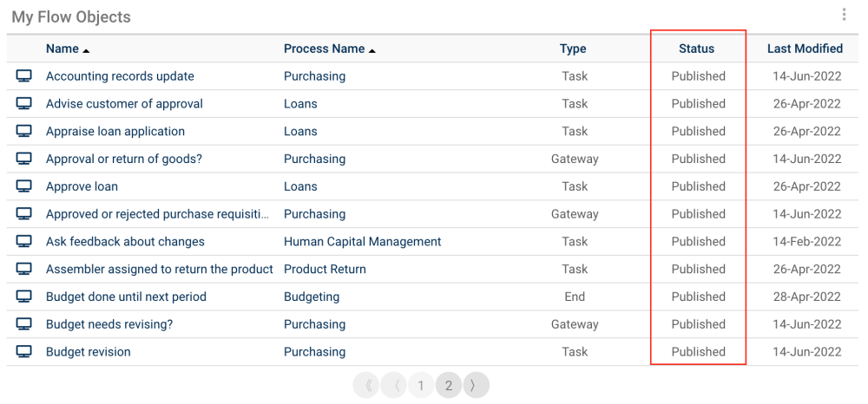Select page 2 in pagination
Screen dimensions: 868x404
(448, 386)
